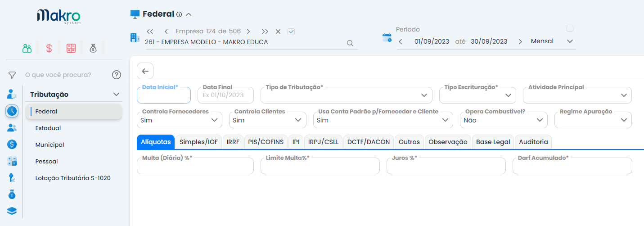
Task: Switch to the IPI tab
Action: pyautogui.click(x=296, y=142)
